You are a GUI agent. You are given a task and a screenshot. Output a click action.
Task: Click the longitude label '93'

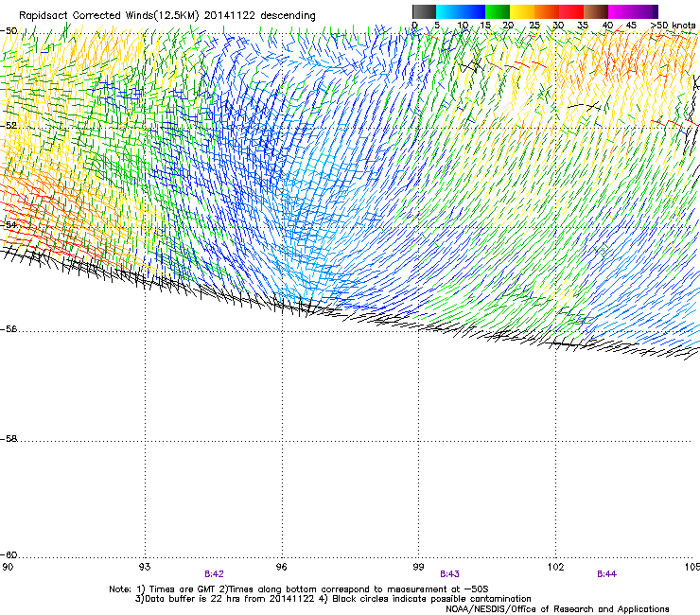tap(145, 567)
